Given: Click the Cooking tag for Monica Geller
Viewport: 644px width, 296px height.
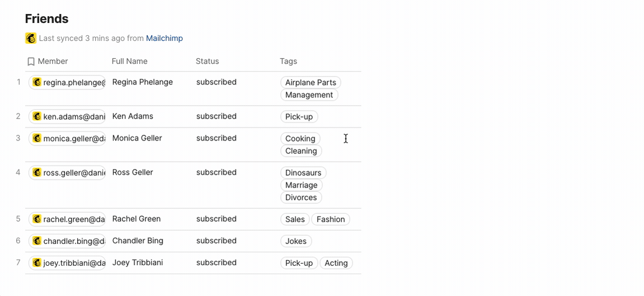Looking at the screenshot, I should click(300, 139).
